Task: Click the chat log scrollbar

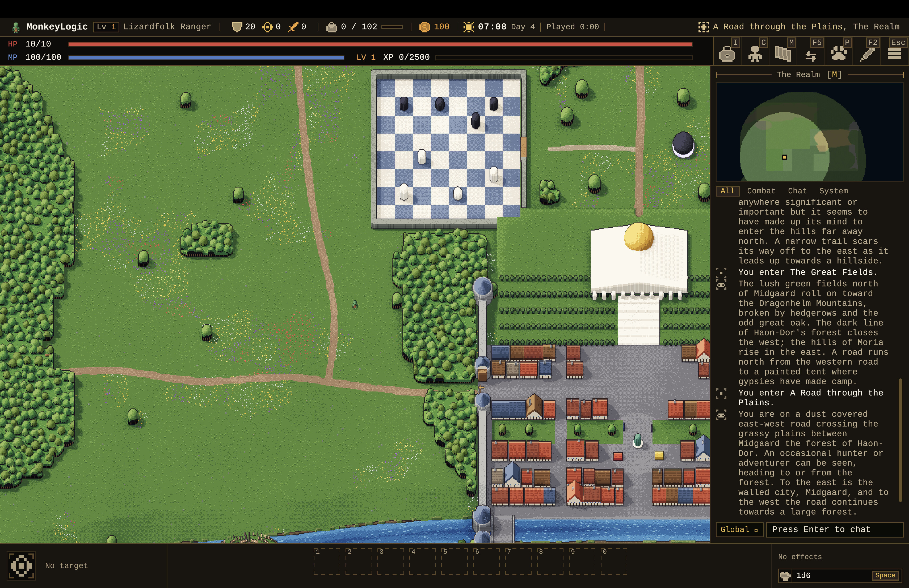Action: pyautogui.click(x=900, y=440)
